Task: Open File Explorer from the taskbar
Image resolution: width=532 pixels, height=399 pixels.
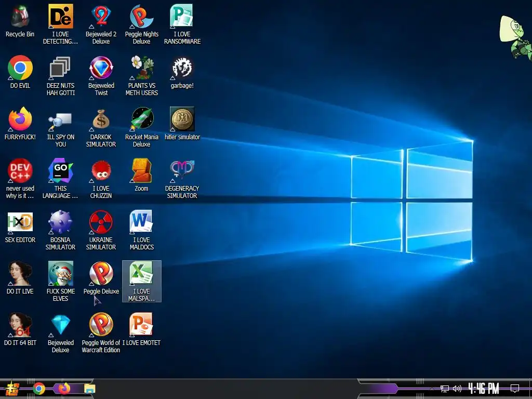Action: 90,389
